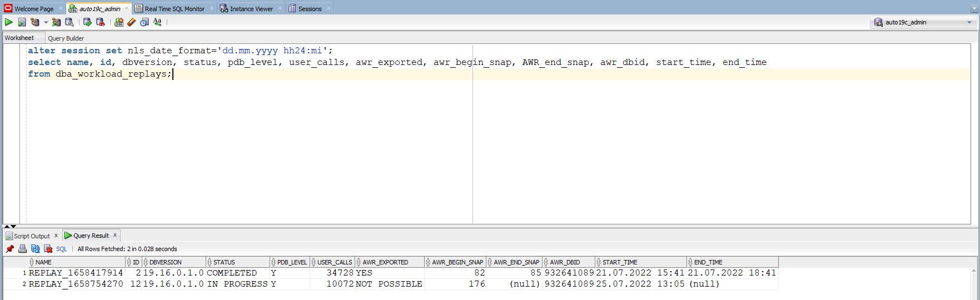This screenshot has height=300, width=980.
Task: Click the SQL link in results toolbar
Action: [61, 249]
